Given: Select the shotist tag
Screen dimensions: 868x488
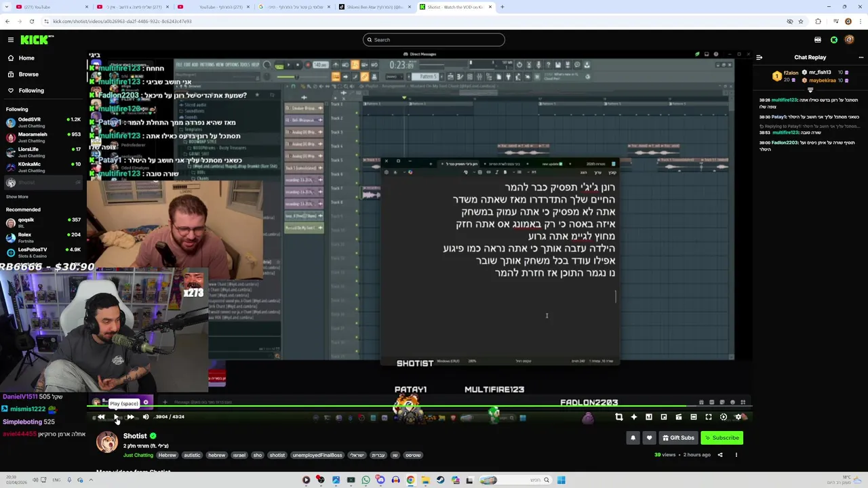Looking at the screenshot, I should click(x=277, y=455).
